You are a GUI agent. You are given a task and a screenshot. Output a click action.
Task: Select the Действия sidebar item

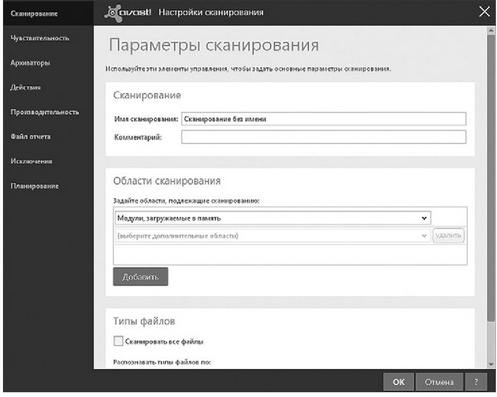click(x=26, y=87)
